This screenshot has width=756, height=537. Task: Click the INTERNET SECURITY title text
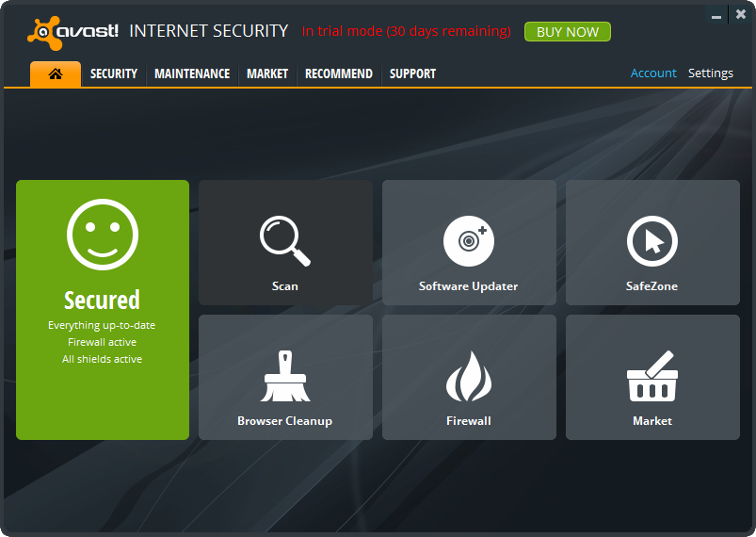point(209,31)
